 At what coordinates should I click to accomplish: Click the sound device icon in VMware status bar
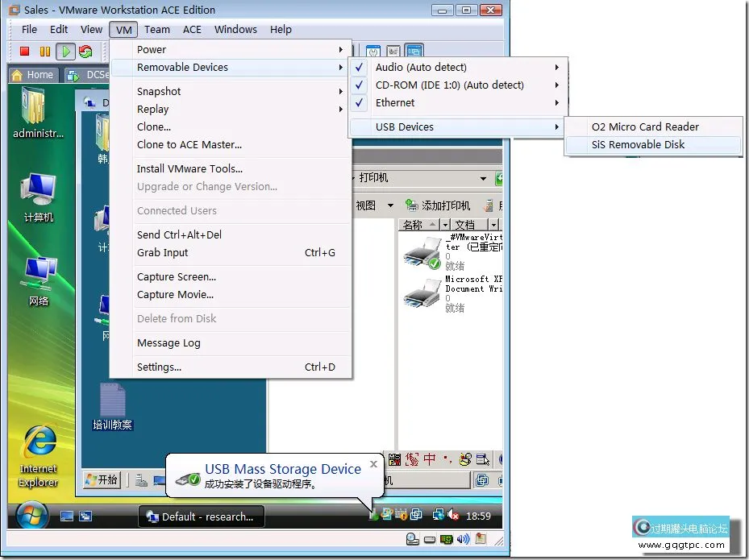[463, 539]
